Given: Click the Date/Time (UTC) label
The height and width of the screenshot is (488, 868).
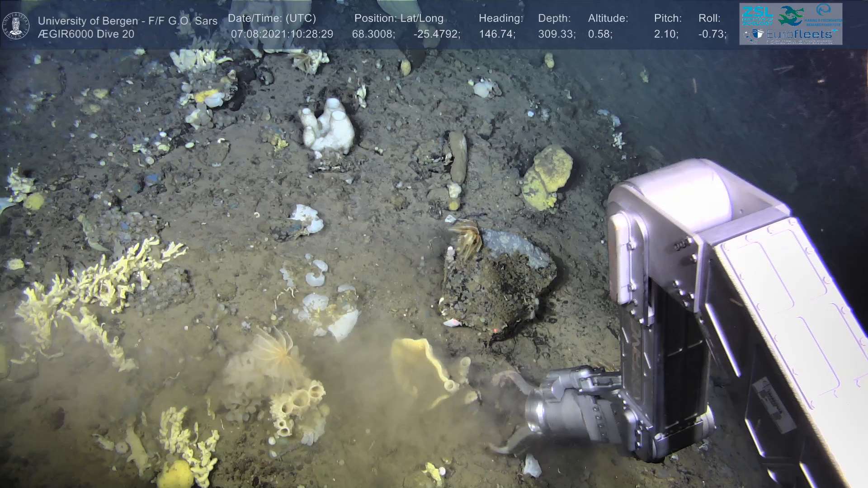Looking at the screenshot, I should coord(272,18).
